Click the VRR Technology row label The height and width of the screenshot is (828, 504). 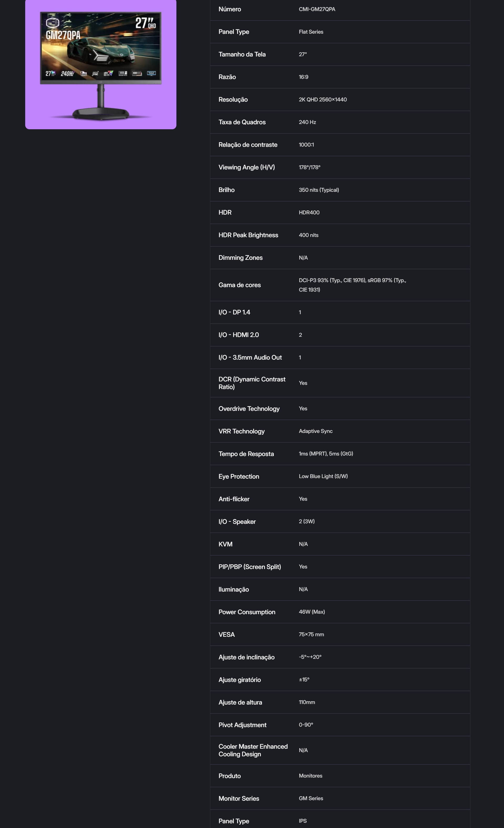tap(241, 431)
